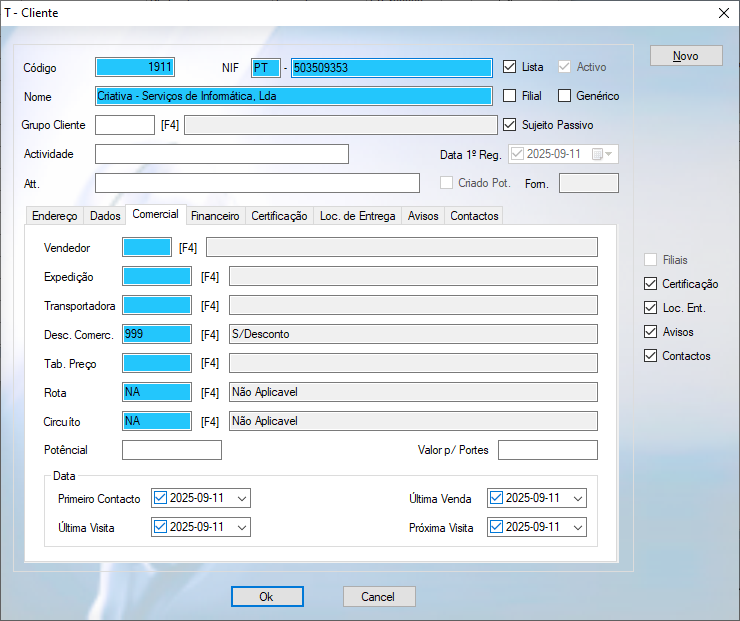Open the Primeiro Contacto date dropdown

(241, 498)
